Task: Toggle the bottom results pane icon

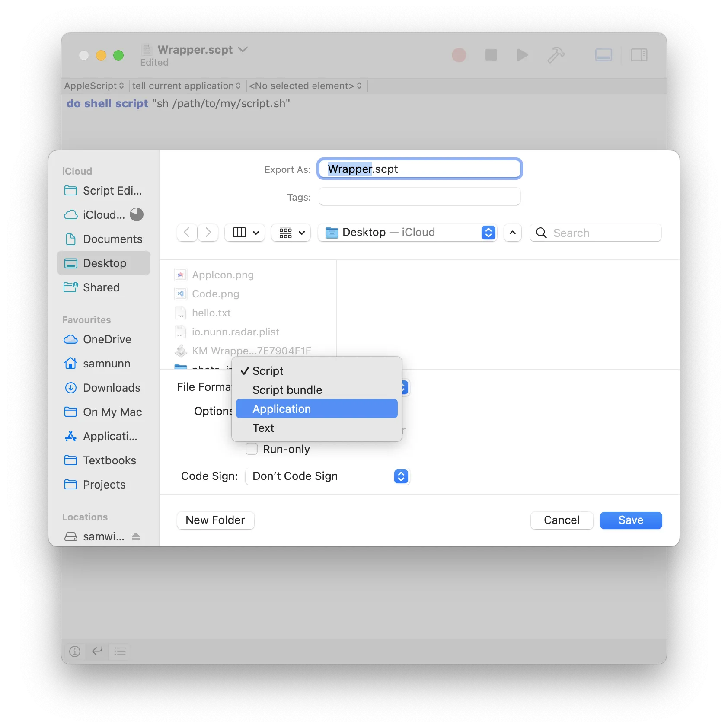Action: [603, 55]
